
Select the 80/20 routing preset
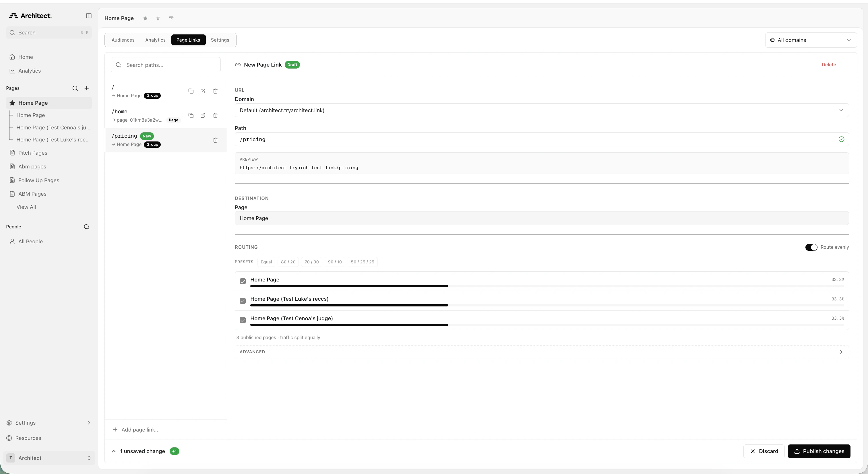point(288,262)
